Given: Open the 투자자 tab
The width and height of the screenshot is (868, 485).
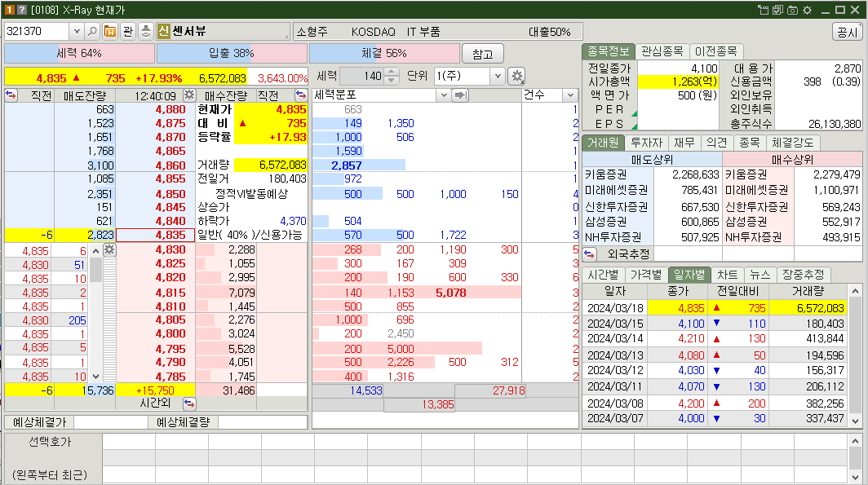Looking at the screenshot, I should (646, 143).
